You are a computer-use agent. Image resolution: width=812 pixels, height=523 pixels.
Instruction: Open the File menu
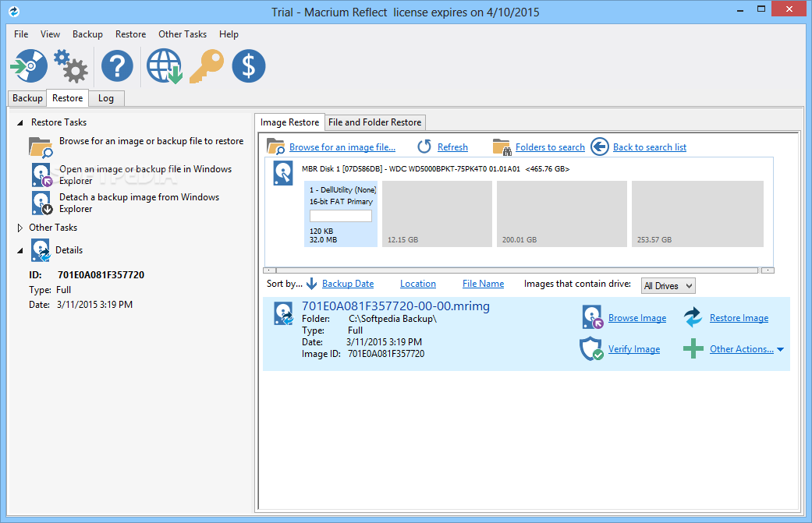[21, 34]
